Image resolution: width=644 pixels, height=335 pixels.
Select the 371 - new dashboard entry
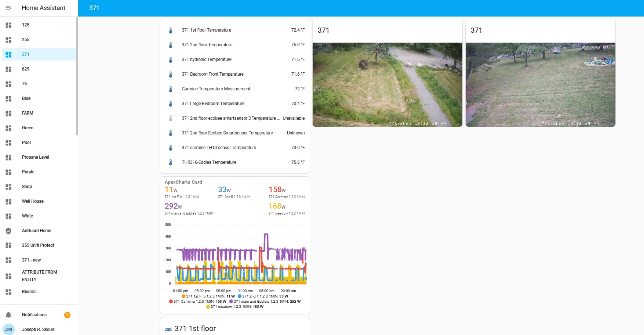31,260
